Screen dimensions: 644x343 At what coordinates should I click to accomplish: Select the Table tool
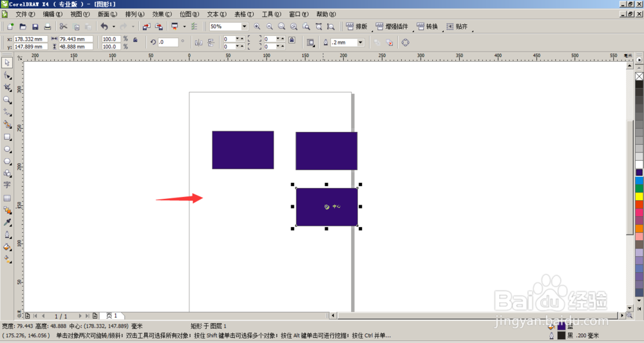point(7,198)
